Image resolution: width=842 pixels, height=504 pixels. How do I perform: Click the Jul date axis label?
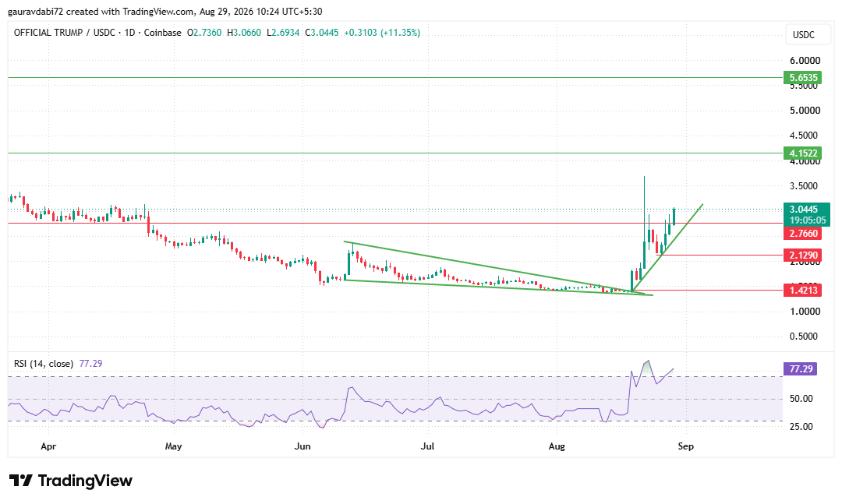tap(427, 446)
